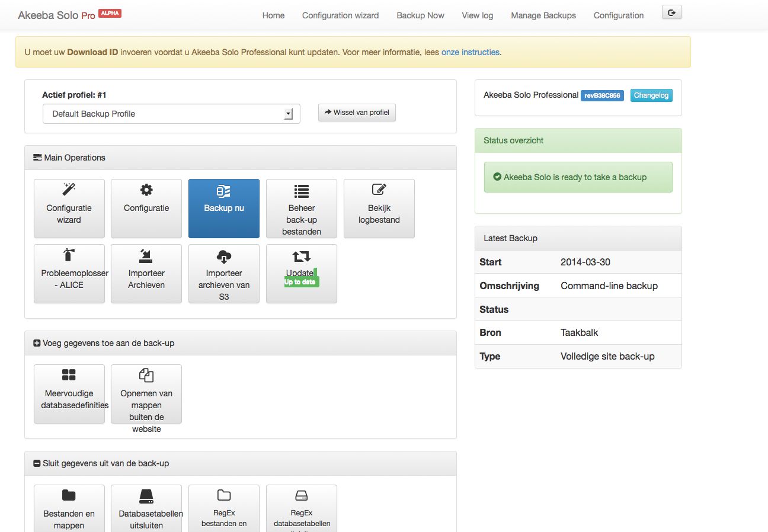The width and height of the screenshot is (768, 532).
Task: Open Importeer archieven van S3 cloud icon
Action: point(224,257)
